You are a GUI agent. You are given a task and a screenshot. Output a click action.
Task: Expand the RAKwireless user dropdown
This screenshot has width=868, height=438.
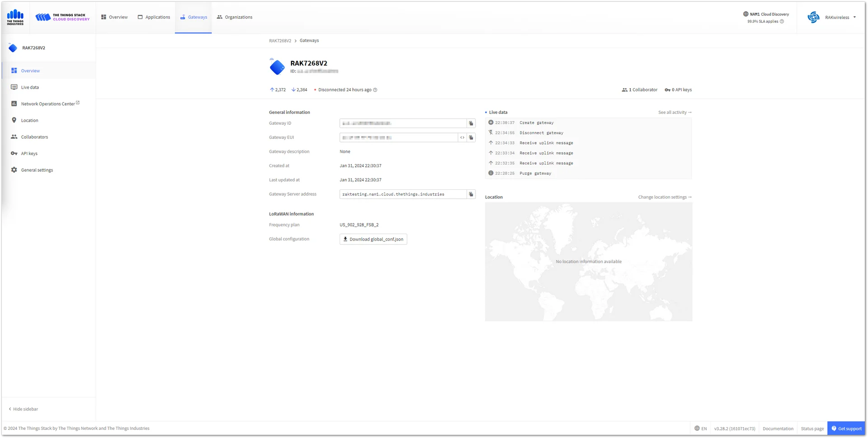[854, 17]
